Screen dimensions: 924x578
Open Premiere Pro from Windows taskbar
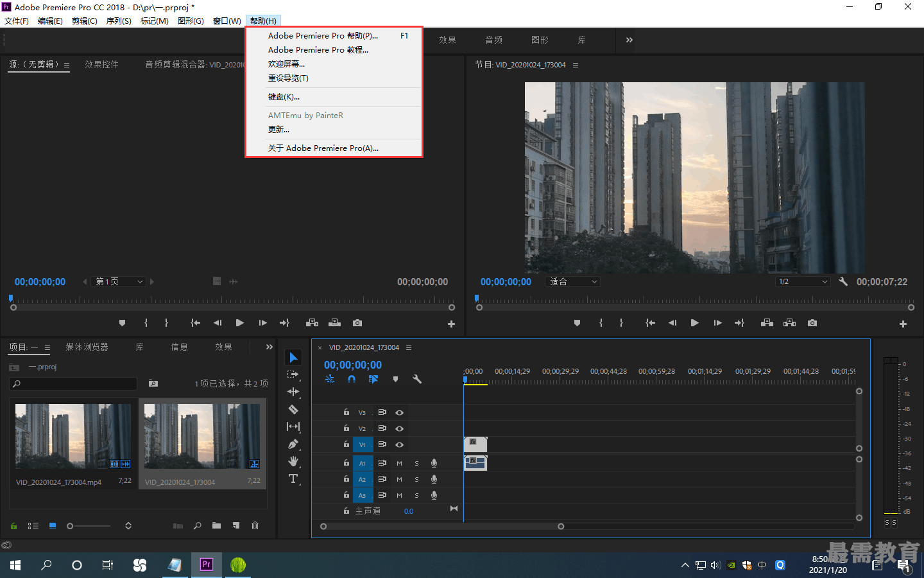tap(206, 565)
